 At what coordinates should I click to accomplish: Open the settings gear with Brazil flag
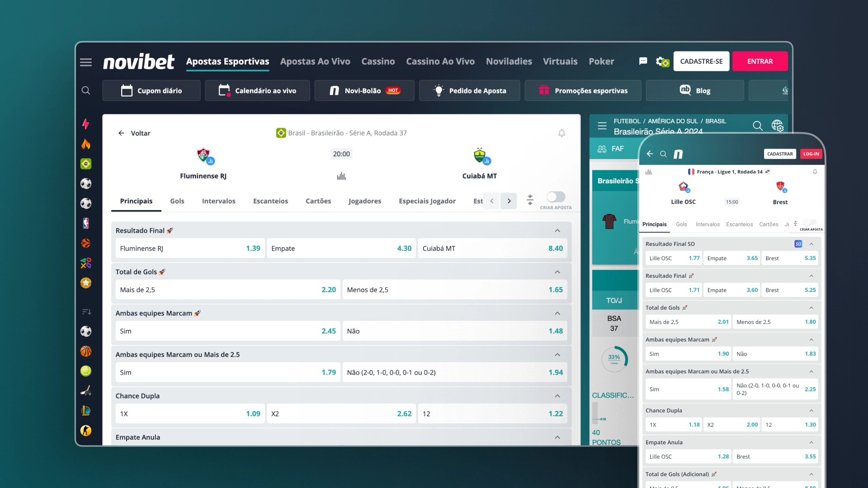(662, 61)
